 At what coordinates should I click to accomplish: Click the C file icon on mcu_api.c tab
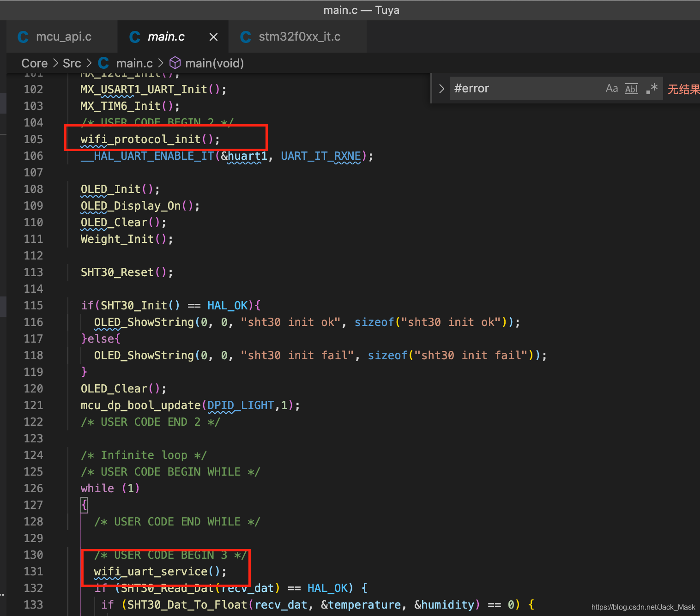point(23,37)
